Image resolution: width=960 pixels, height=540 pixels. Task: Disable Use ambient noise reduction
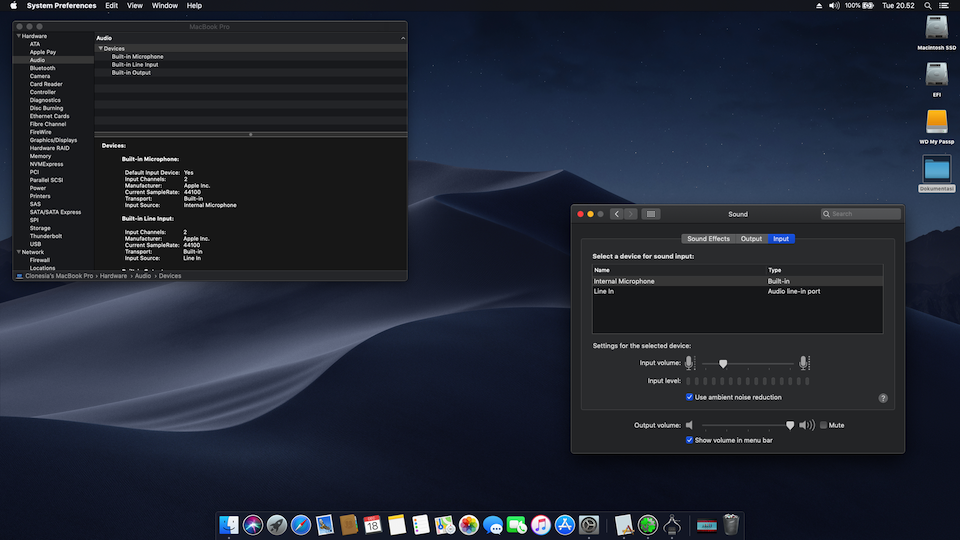(x=690, y=397)
